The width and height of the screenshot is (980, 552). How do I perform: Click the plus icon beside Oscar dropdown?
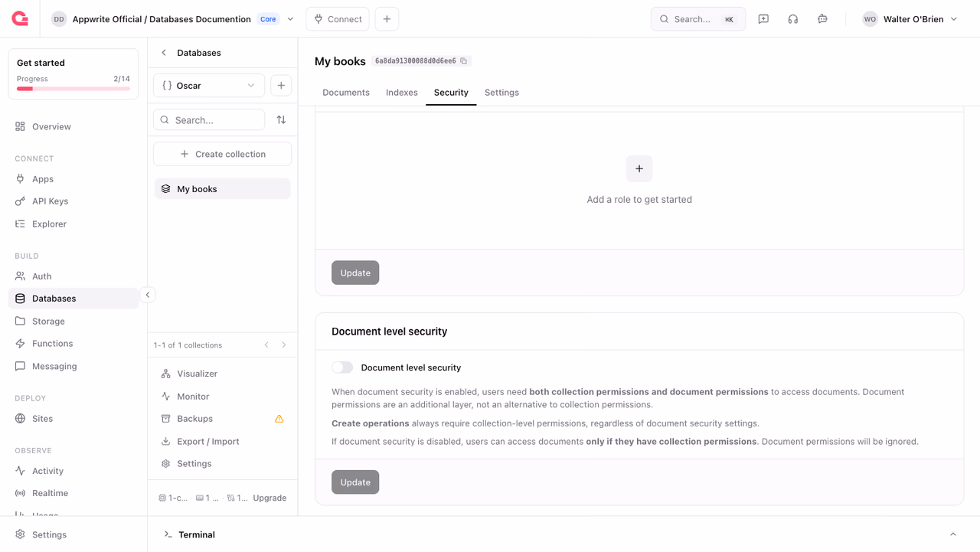pyautogui.click(x=281, y=86)
